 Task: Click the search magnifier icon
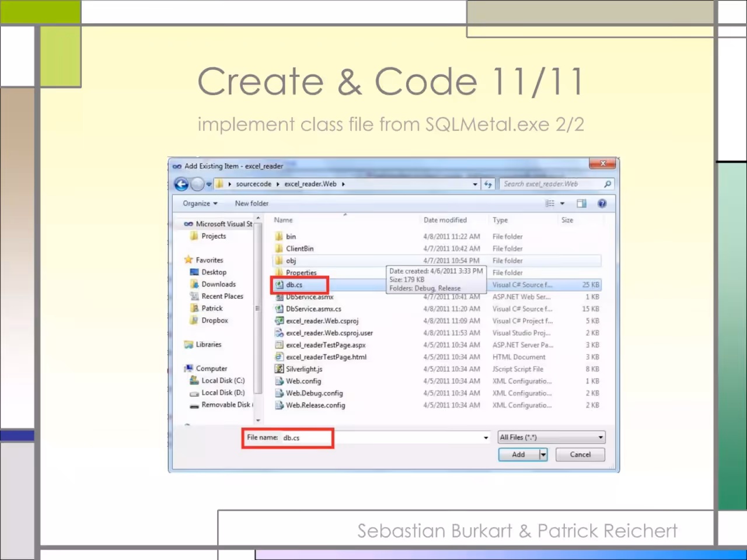point(608,184)
